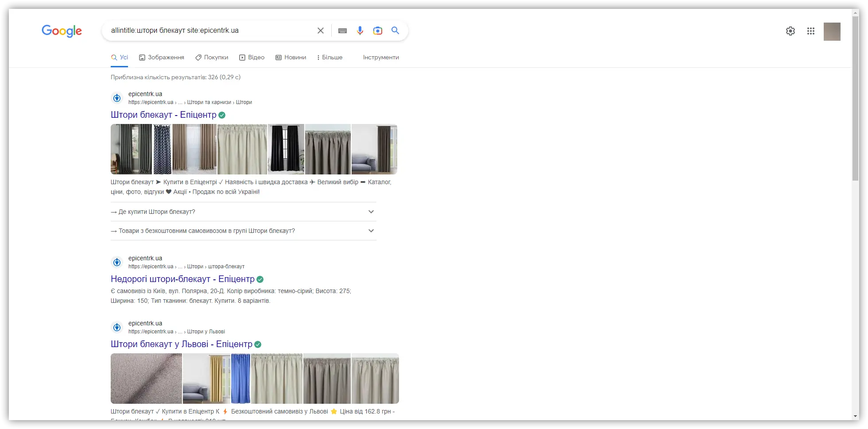Click favicon of Недорогі штори-блекаут result

[x=117, y=262]
